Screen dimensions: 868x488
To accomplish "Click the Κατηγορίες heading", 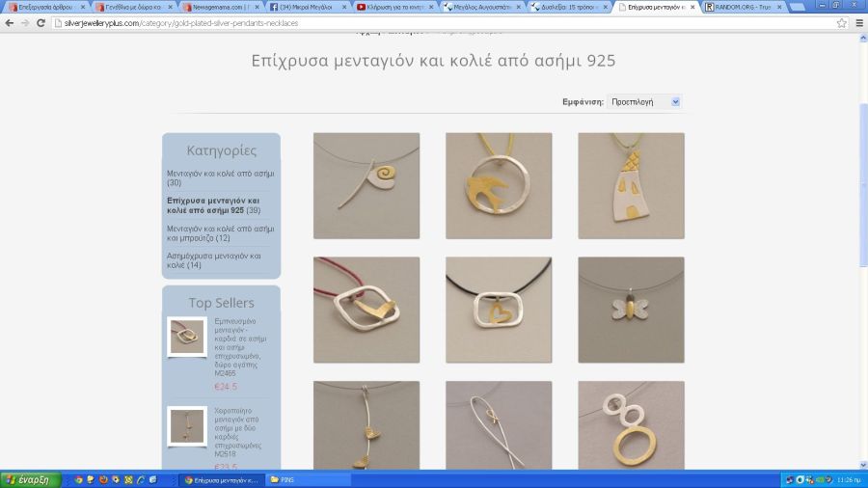I will [x=221, y=150].
